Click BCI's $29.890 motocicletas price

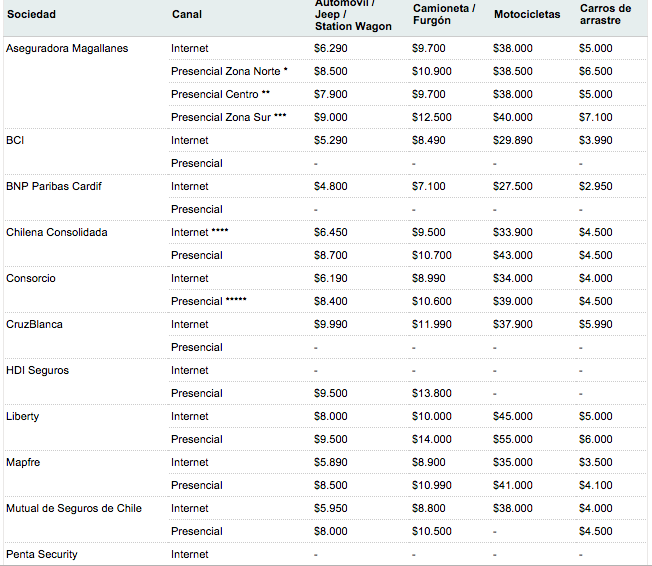click(x=513, y=140)
